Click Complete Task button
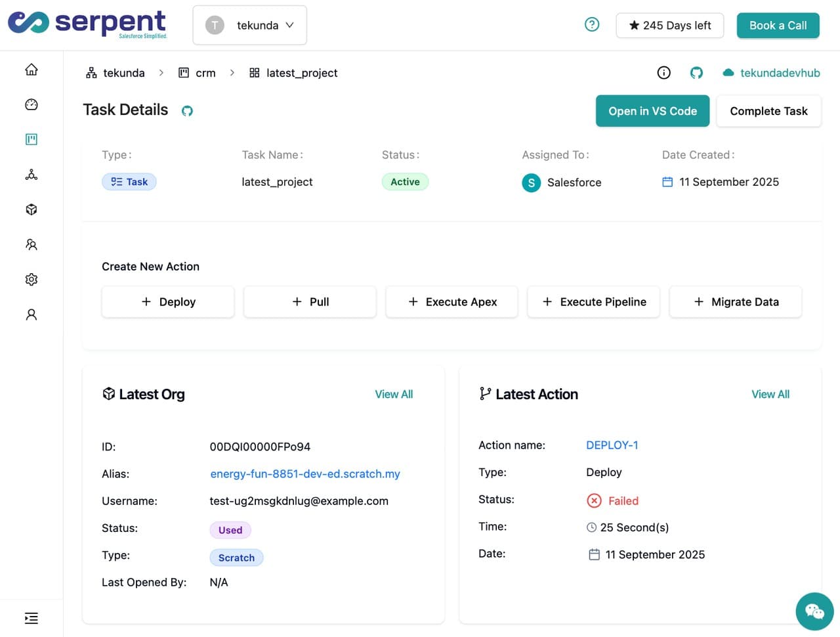The width and height of the screenshot is (840, 637). coord(768,111)
